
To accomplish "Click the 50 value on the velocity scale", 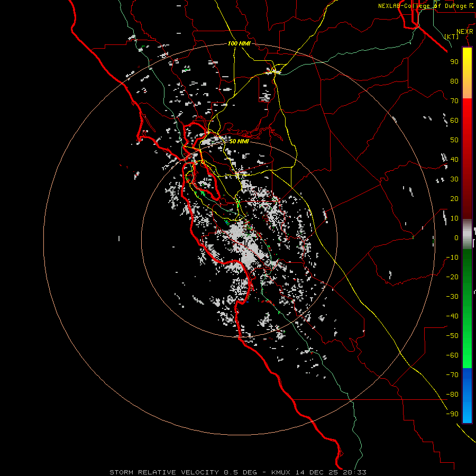I will 454,140.
